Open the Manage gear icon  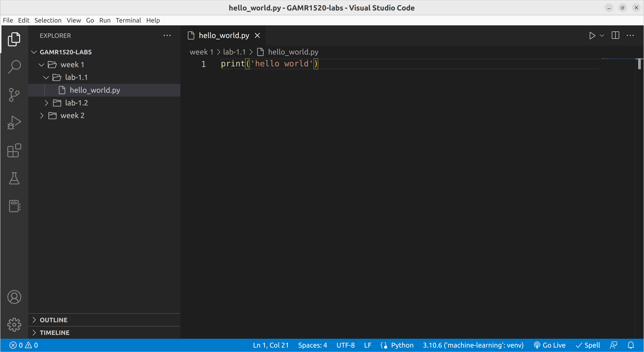click(14, 325)
